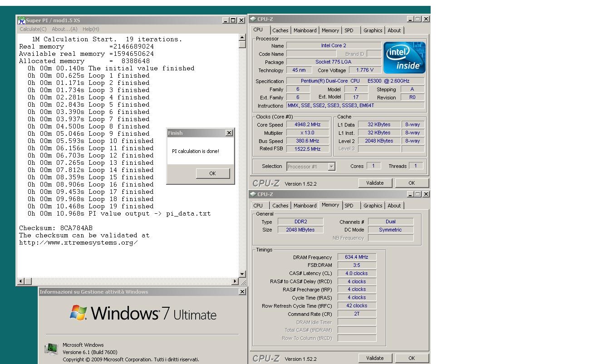Click the DRAM Frequency 634.4 MHz value
This screenshot has height=364, width=594.
(357, 257)
